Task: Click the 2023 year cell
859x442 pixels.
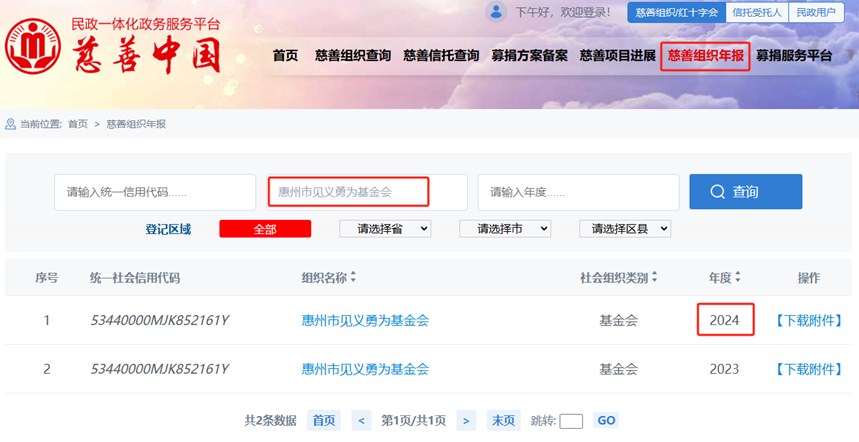Action: (725, 369)
